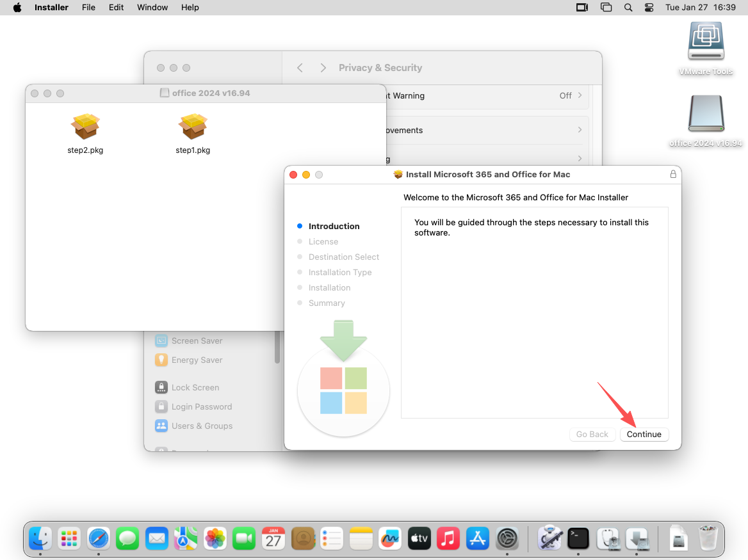Open Finder from the Dock
The height and width of the screenshot is (560, 748).
coord(40,538)
